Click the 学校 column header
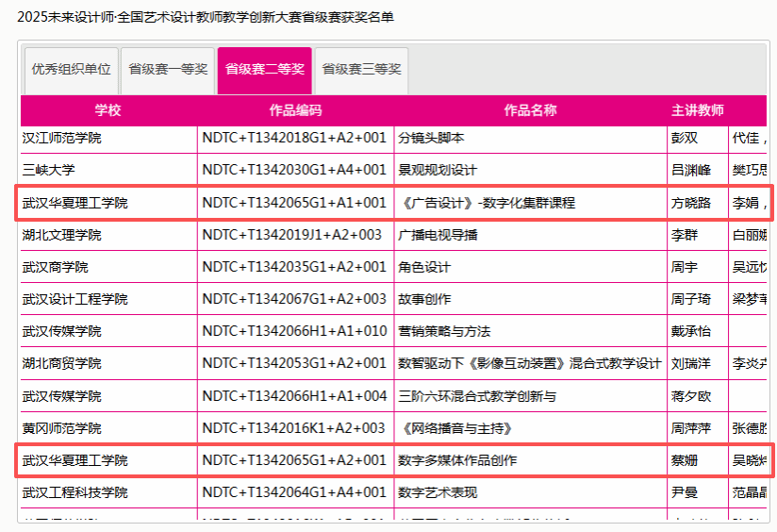The height and width of the screenshot is (532, 777). (x=108, y=110)
